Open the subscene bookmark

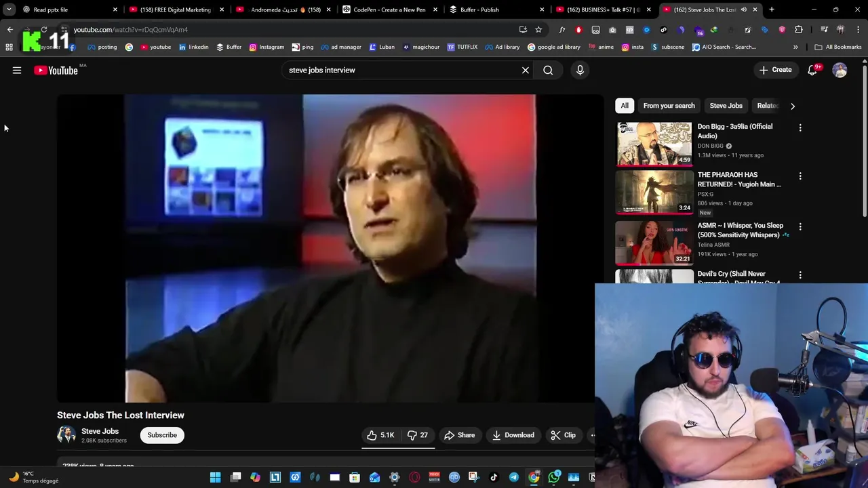(668, 47)
